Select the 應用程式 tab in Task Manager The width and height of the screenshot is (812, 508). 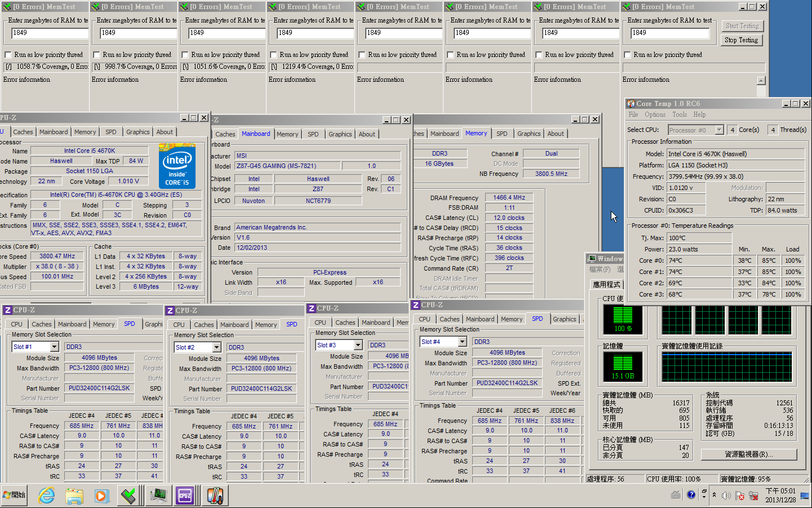tap(606, 285)
